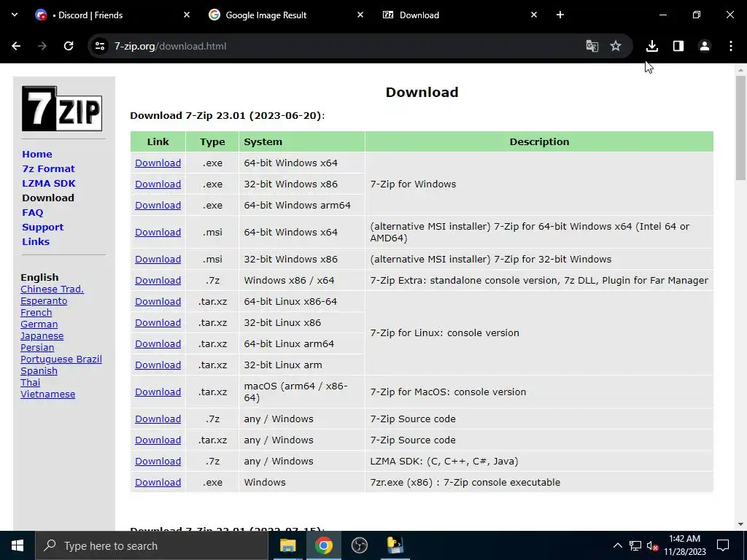
Task: Open Windows Start menu
Action: 18,545
